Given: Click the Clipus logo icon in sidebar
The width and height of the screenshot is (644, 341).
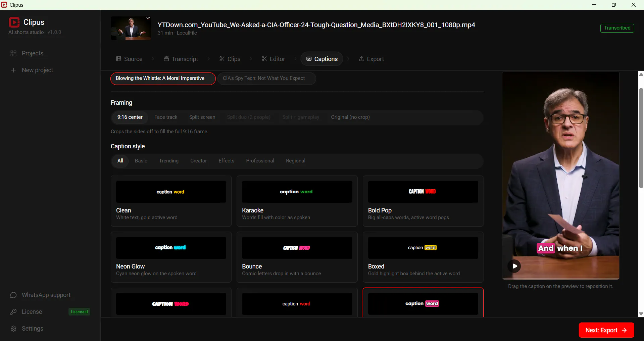Looking at the screenshot, I should point(14,22).
